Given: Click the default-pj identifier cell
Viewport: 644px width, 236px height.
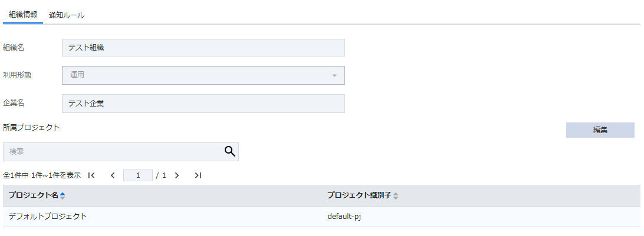Looking at the screenshot, I should (x=344, y=217).
